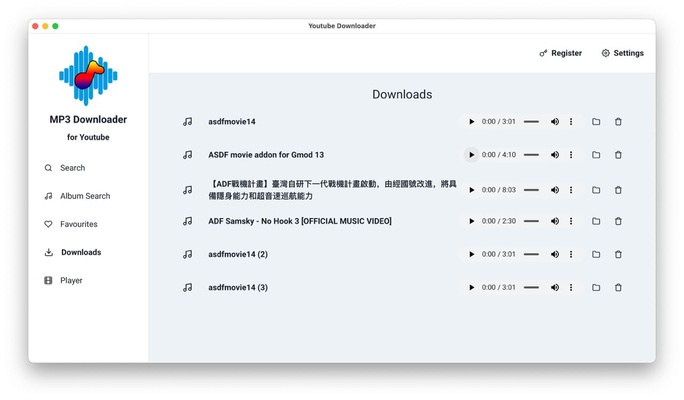Viewport: 684px width, 400px height.
Task: Mute the ADF戰機計畫 track volume
Action: pos(554,190)
